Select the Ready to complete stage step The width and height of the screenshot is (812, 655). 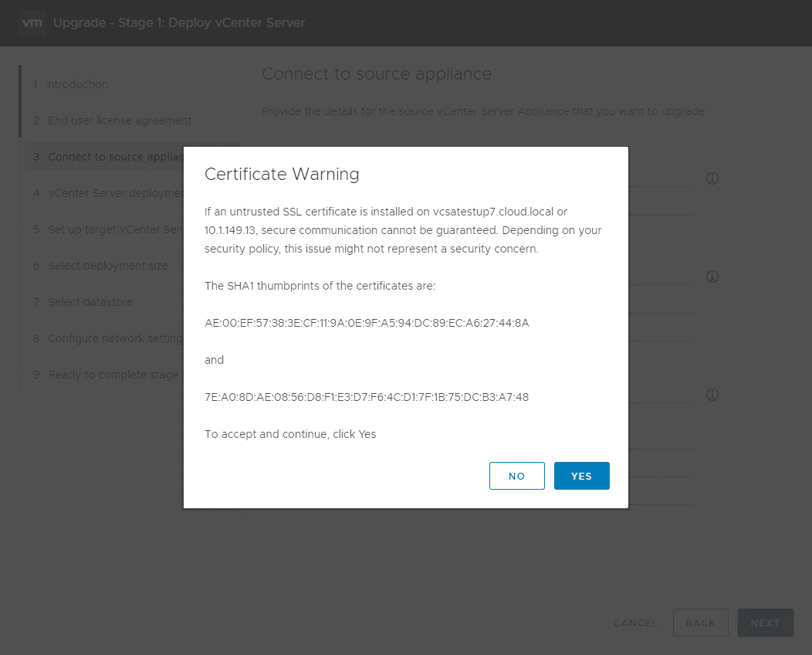tap(108, 375)
